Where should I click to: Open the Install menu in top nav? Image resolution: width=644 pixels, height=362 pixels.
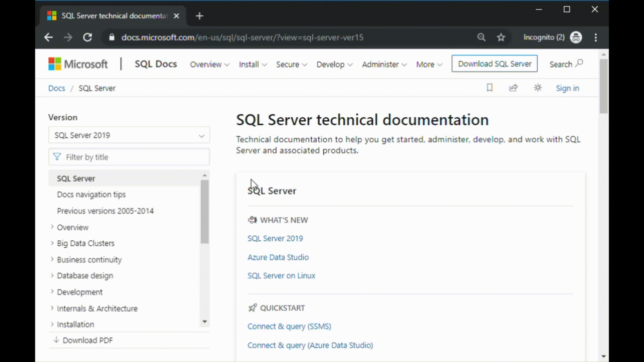[x=253, y=64]
